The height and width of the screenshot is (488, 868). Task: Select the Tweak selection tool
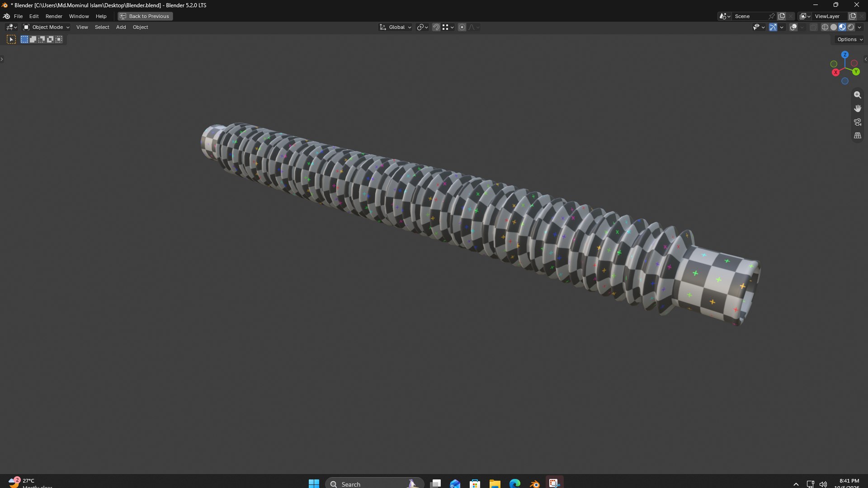(x=11, y=40)
